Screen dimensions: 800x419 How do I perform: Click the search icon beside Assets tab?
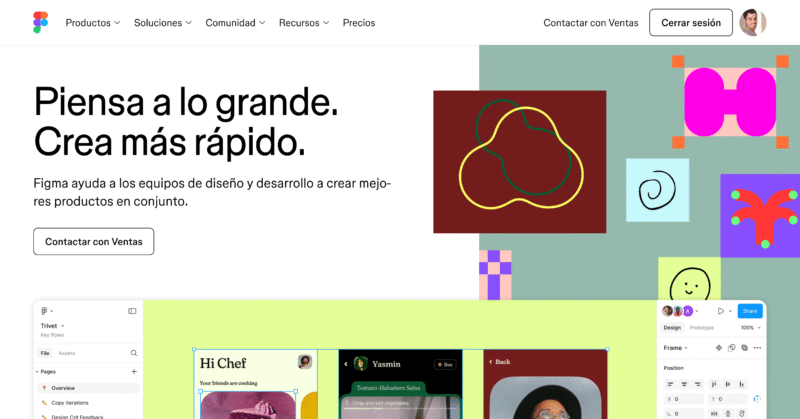pyautogui.click(x=134, y=353)
